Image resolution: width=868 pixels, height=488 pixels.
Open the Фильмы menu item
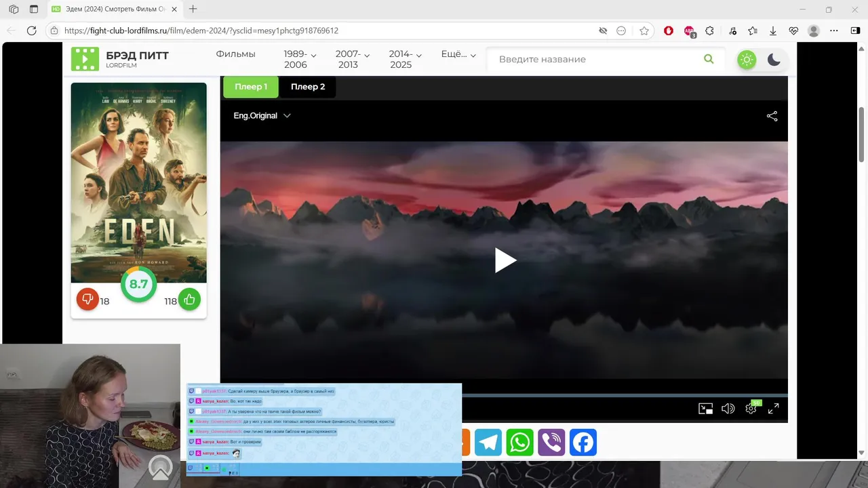tap(235, 54)
